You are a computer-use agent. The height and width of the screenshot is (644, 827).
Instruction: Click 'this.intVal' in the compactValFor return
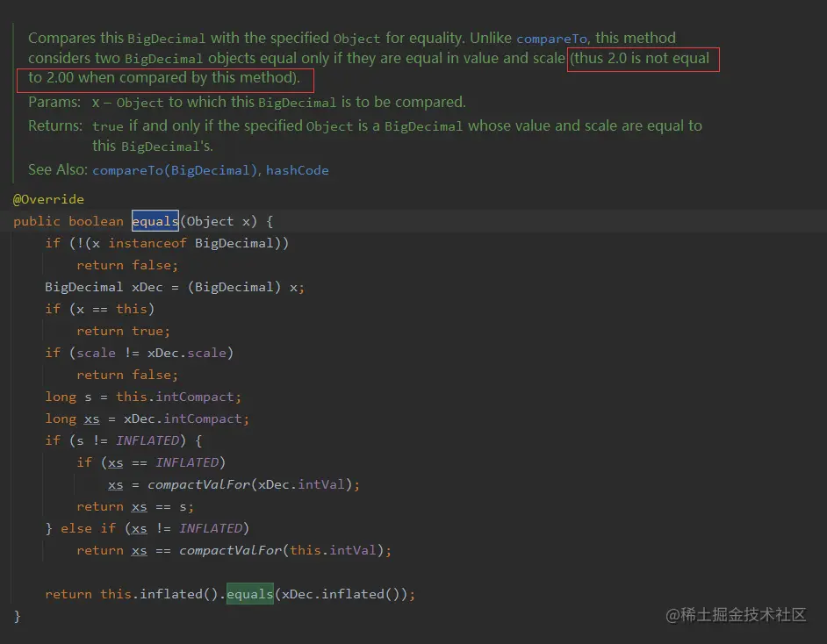[x=333, y=551]
